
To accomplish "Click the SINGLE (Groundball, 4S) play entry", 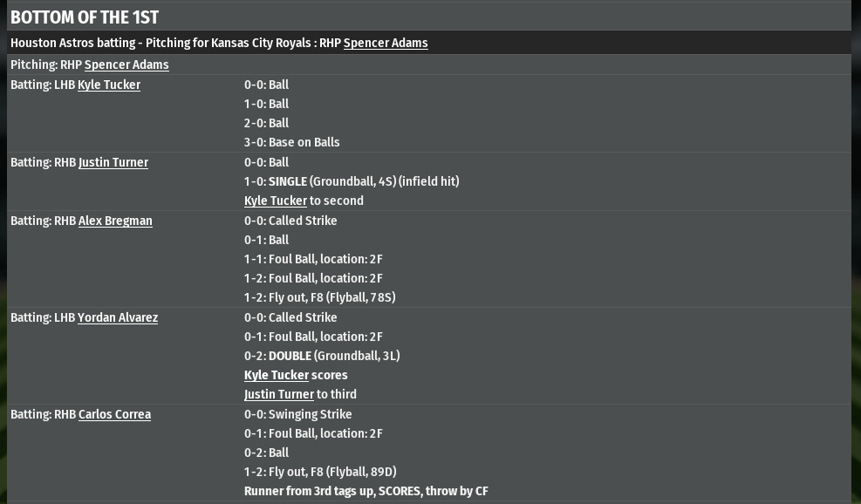I will 352,181.
